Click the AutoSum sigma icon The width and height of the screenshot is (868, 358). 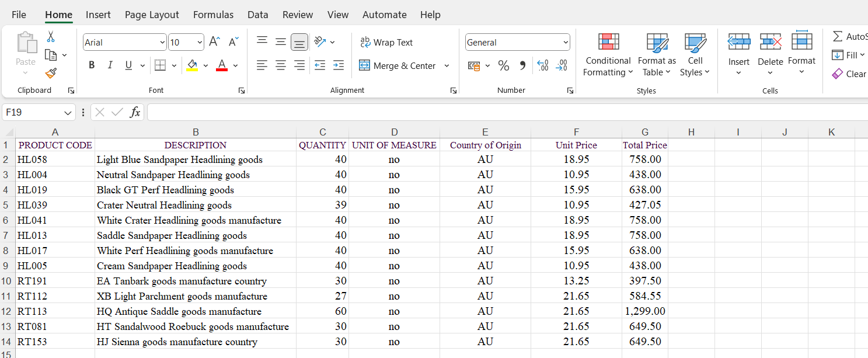tap(838, 37)
